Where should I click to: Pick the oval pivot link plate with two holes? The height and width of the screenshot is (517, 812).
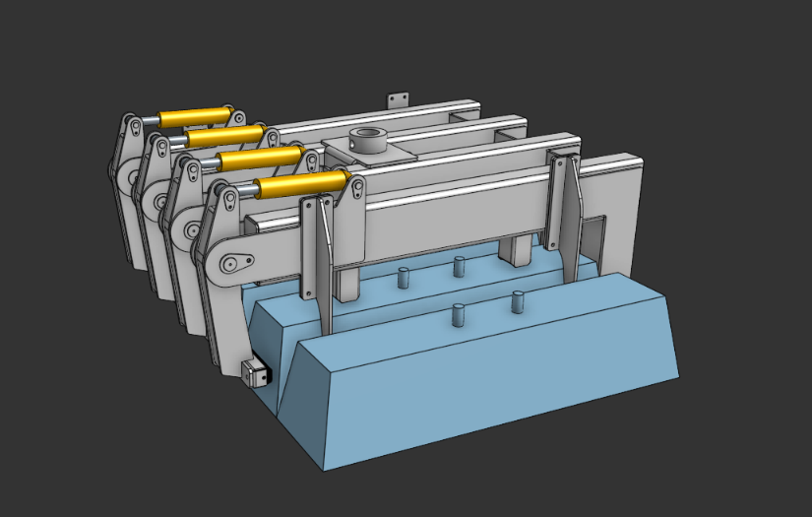[x=236, y=263]
